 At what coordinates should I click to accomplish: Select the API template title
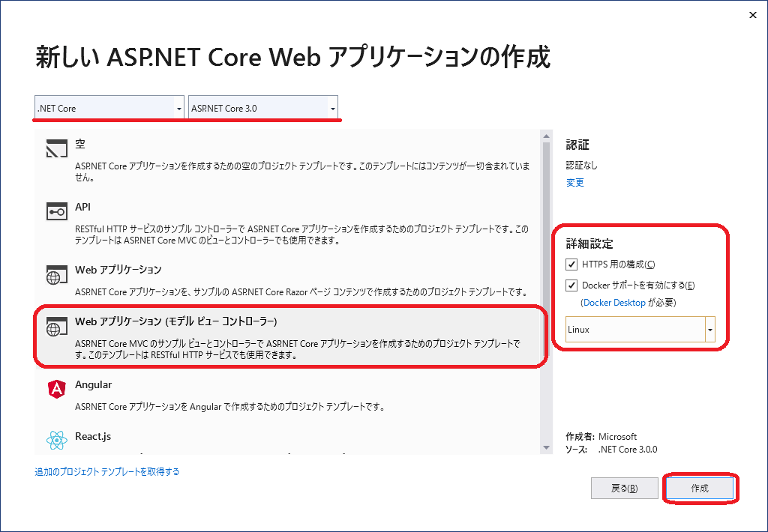83,207
